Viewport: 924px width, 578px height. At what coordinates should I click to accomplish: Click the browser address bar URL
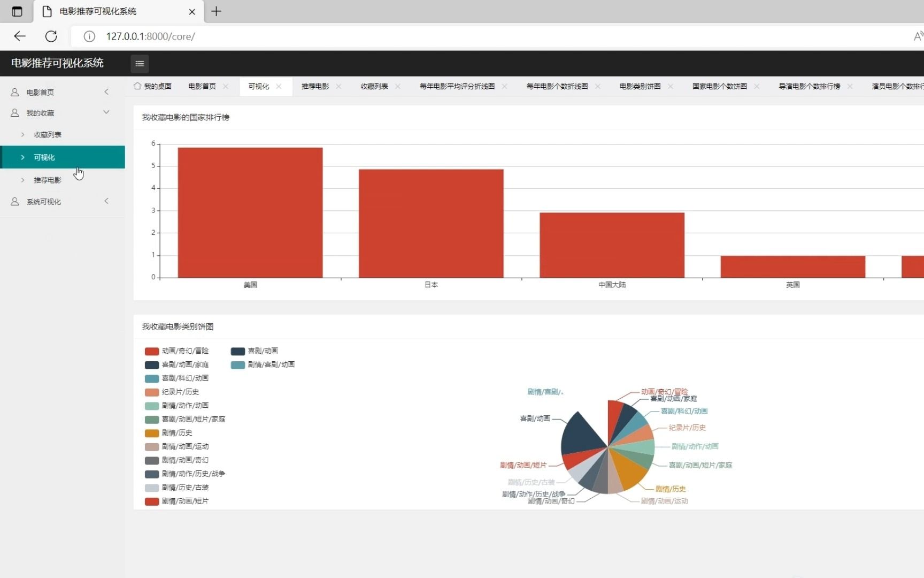pos(150,36)
